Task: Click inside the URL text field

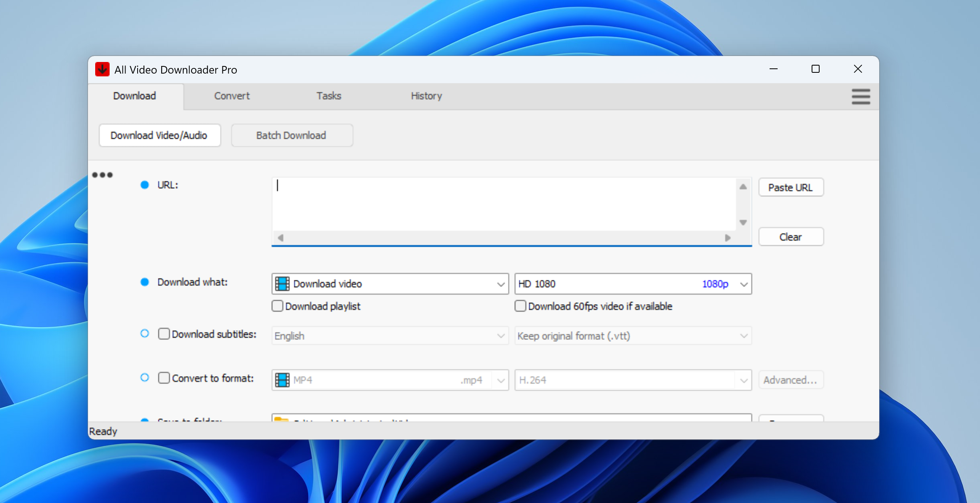Action: 505,204
